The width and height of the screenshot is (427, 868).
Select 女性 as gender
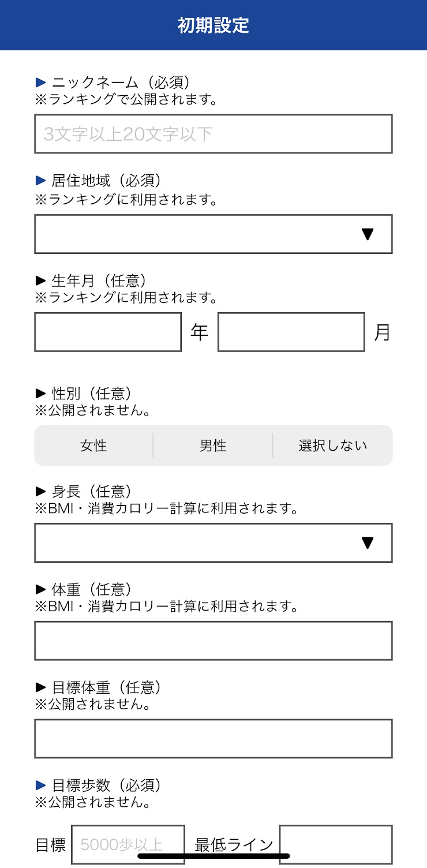[x=93, y=446]
